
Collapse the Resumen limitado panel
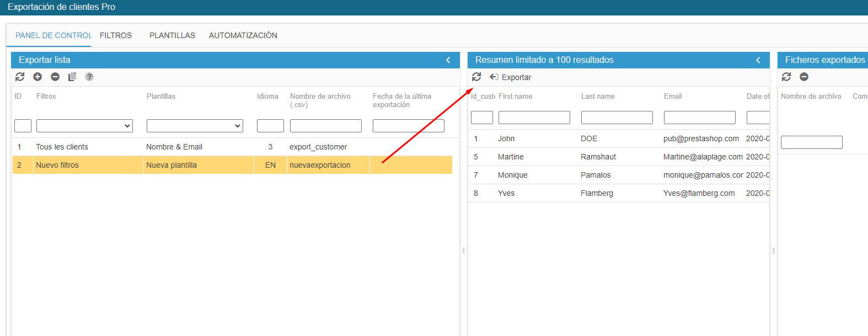(758, 60)
